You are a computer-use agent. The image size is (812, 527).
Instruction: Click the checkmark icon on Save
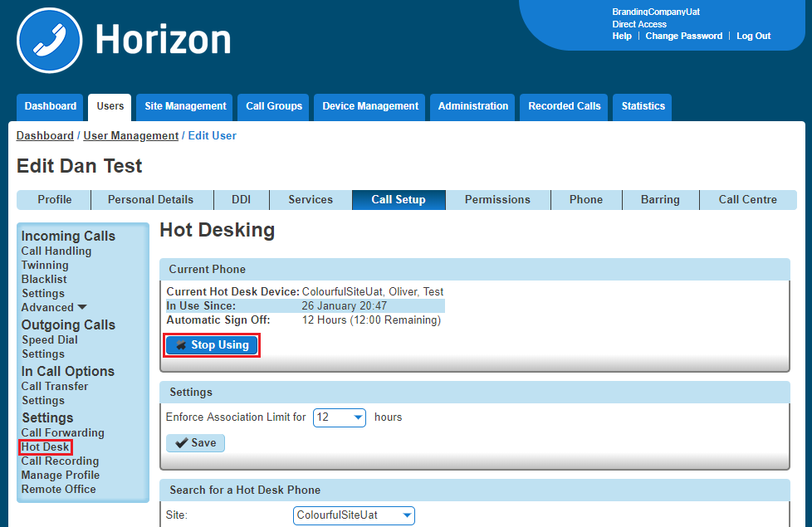pos(181,443)
